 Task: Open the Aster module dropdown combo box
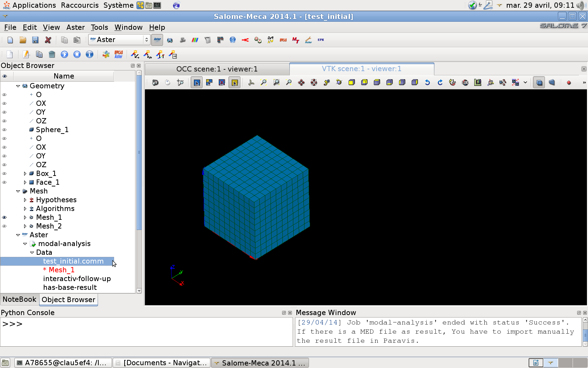[119, 40]
